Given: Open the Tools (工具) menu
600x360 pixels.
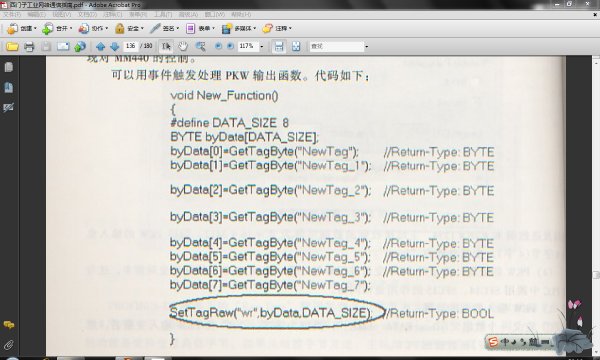Looking at the screenshot, I should [x=163, y=15].
